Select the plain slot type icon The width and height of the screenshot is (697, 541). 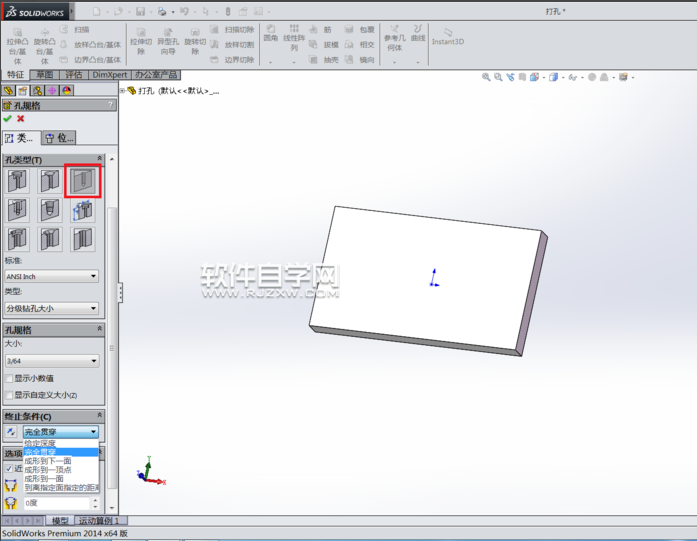[83, 239]
